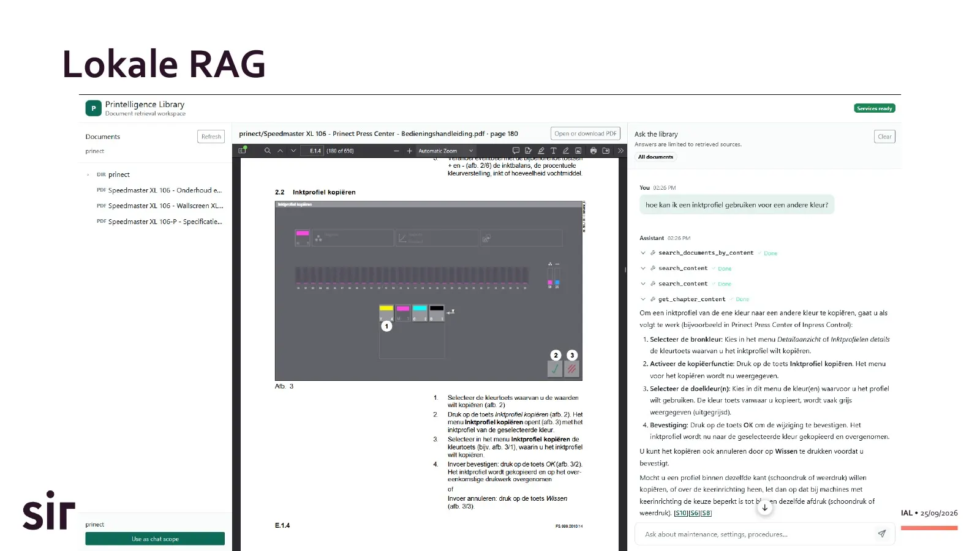Open the find-in-document search icon
Screen dimensions: 980x551
point(267,151)
